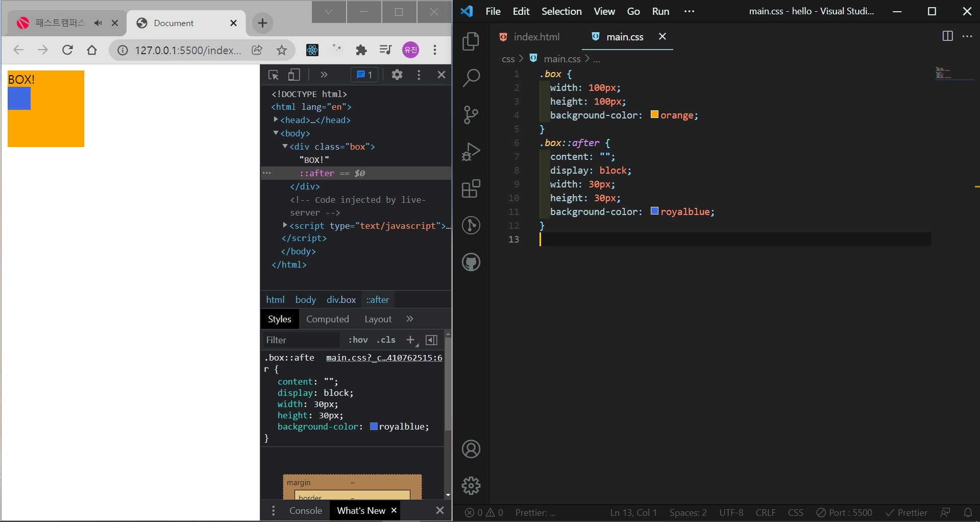This screenshot has width=980, height=522.
Task: Open Run and Debug view
Action: [471, 152]
